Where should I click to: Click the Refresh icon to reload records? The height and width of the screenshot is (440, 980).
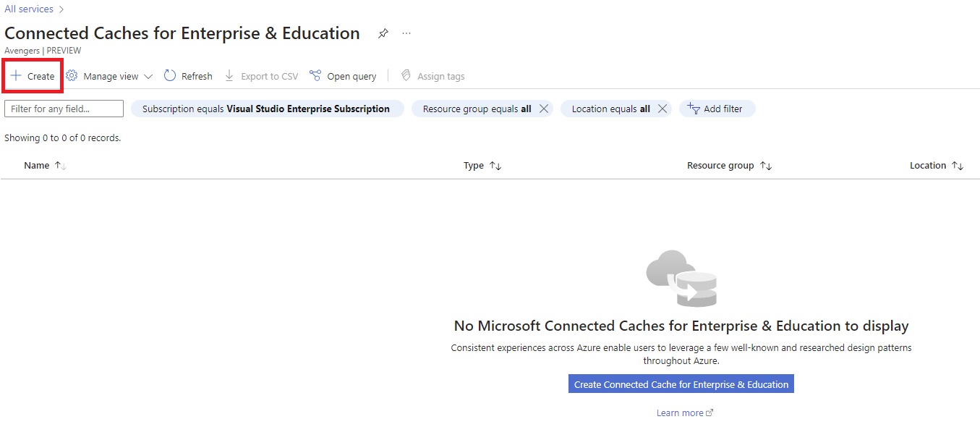tap(171, 75)
